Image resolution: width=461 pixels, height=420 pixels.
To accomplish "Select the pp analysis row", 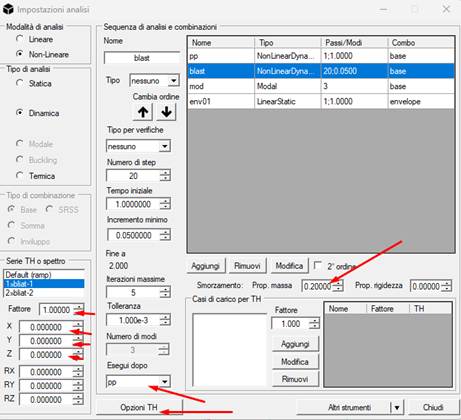I will point(321,56).
